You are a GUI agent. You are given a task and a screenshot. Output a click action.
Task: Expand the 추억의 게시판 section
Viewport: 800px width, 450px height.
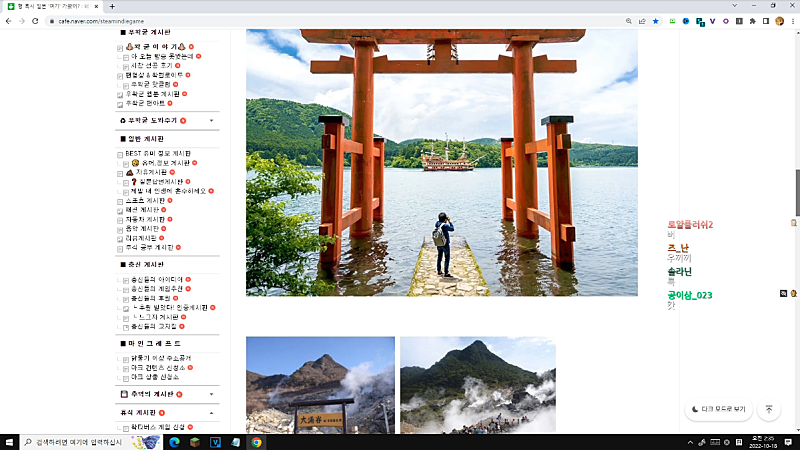(x=212, y=395)
